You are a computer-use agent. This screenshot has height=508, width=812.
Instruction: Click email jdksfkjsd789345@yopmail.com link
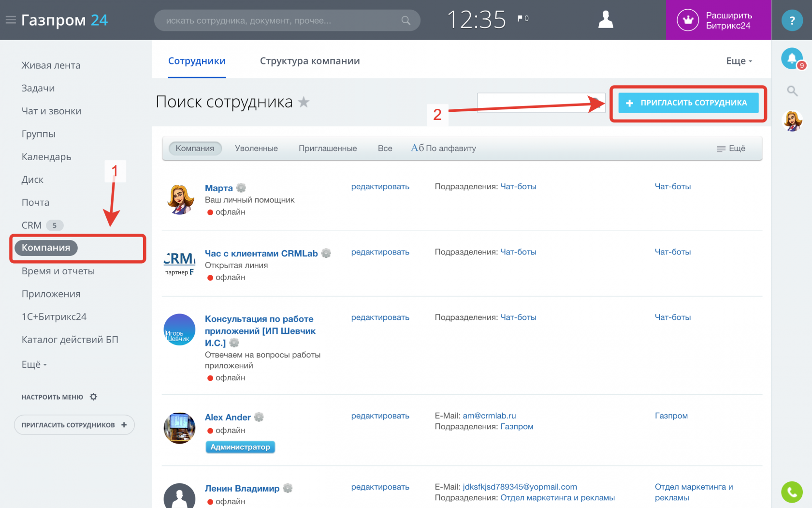(x=520, y=487)
